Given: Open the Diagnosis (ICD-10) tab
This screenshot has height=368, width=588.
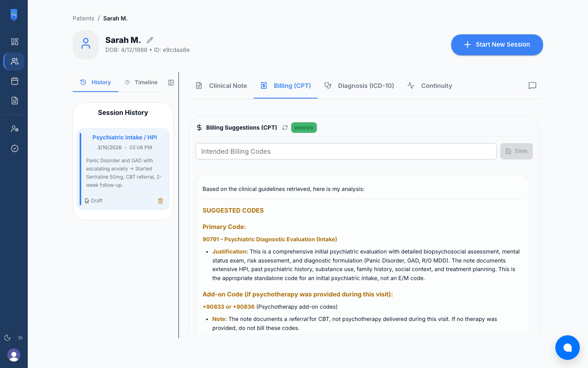Looking at the screenshot, I should point(359,85).
